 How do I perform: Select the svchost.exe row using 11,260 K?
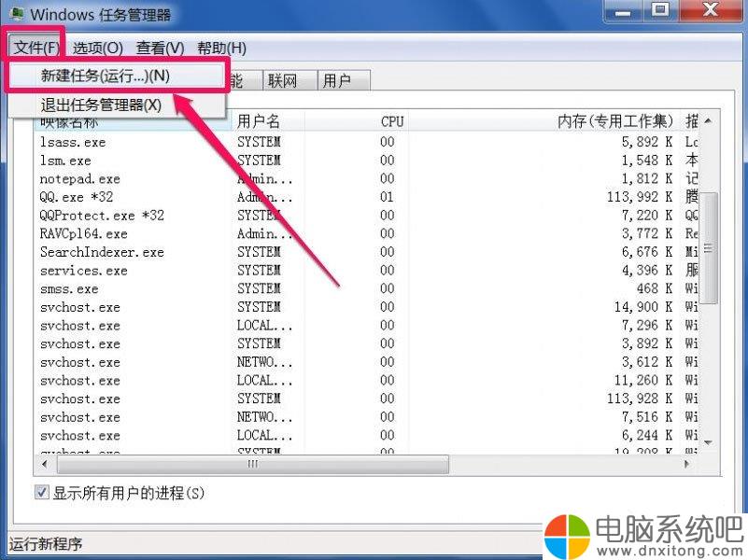[367, 380]
